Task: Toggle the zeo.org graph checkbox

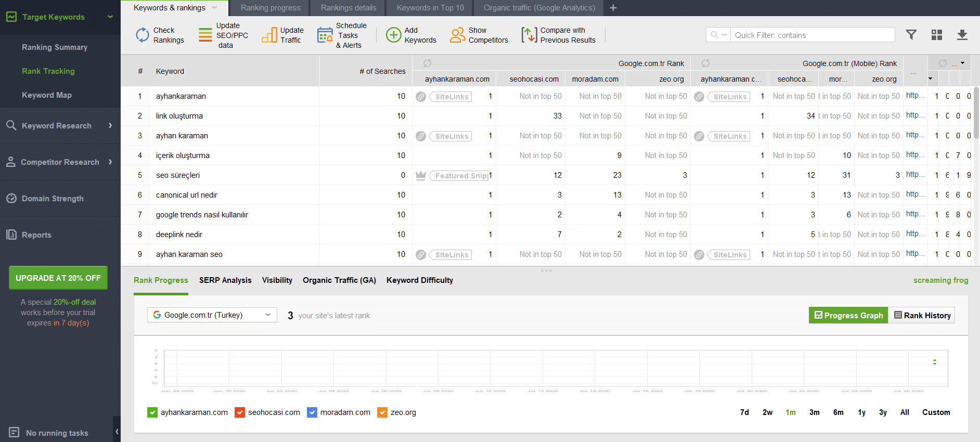Action: (382, 412)
